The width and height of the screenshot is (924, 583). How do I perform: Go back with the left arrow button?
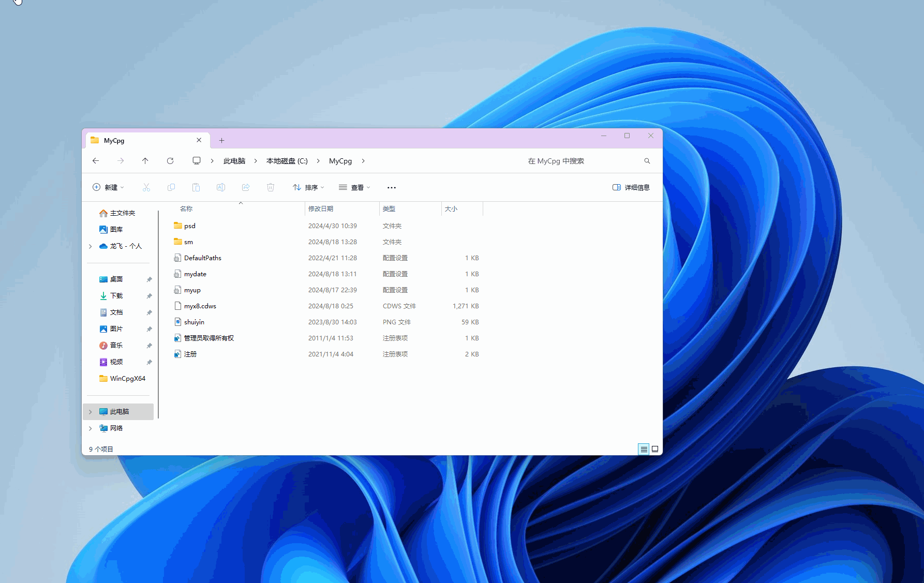96,161
